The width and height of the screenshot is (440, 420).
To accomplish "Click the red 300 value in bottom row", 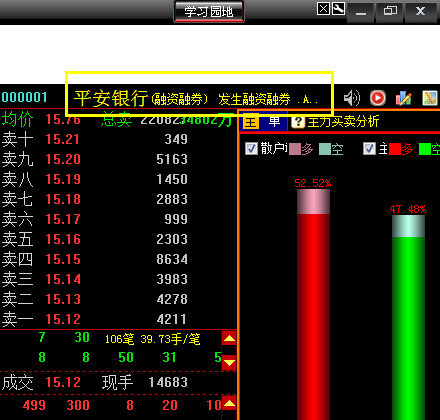I will pos(78,405).
